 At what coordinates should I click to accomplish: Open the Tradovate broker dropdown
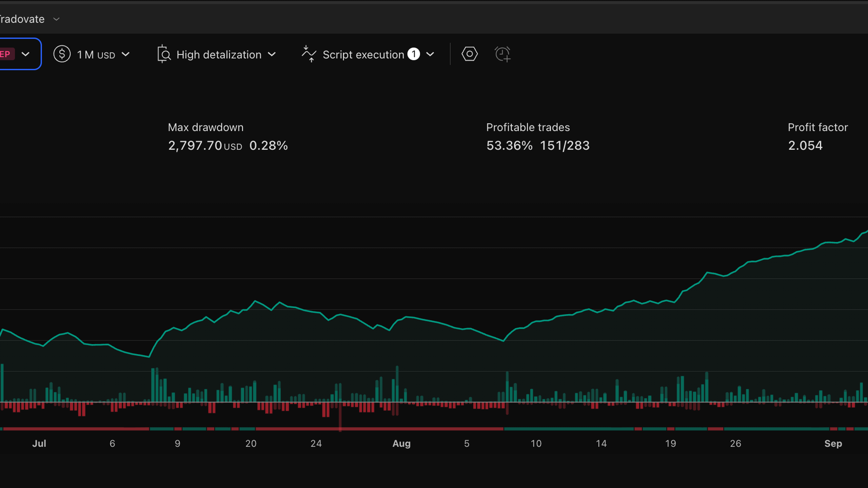30,19
